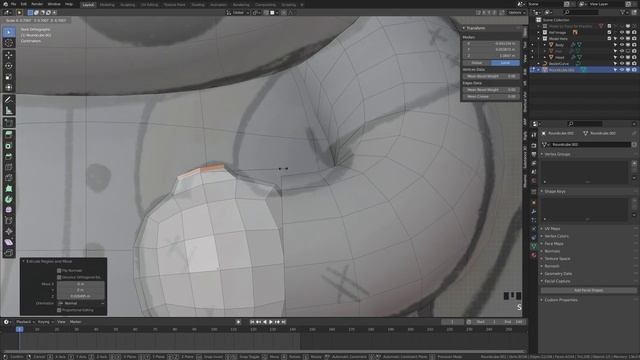Viewport: 640px width, 360px height.
Task: Toggle visibility eye for Roundcube.002 object
Action: coord(622,70)
